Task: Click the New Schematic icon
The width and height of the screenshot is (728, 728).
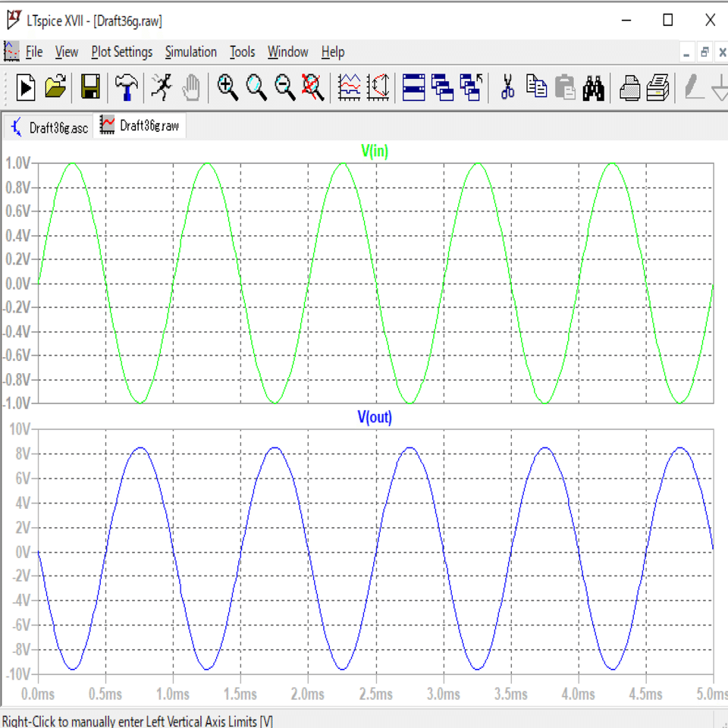Action: [x=26, y=87]
